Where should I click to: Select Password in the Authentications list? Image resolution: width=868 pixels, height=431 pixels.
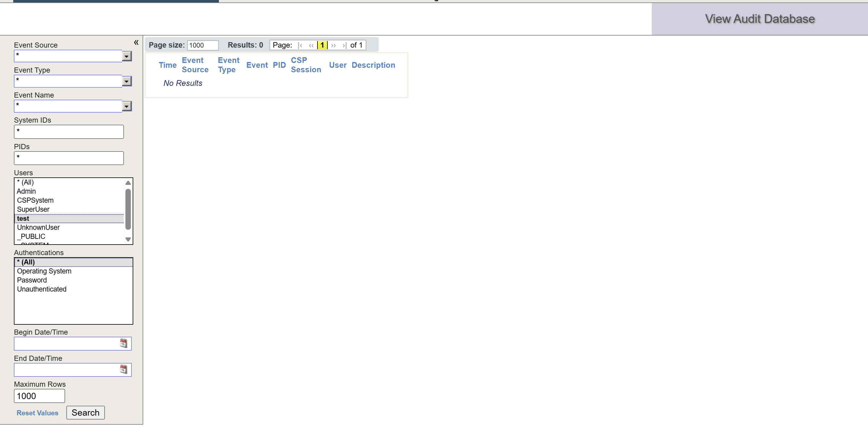click(32, 280)
